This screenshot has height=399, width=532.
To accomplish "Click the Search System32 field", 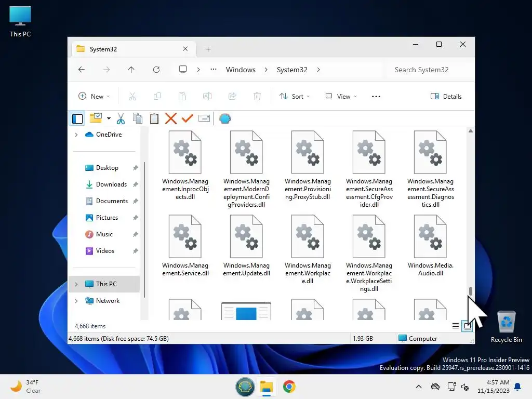I will pos(430,70).
